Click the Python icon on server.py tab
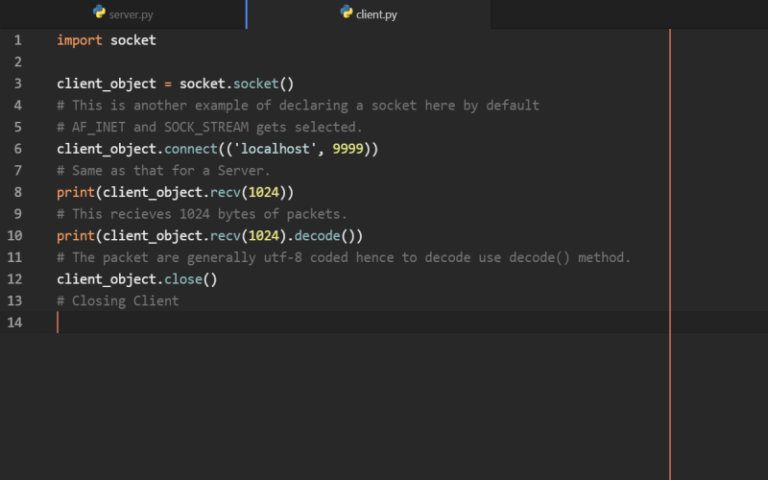768x480 pixels. (x=99, y=13)
